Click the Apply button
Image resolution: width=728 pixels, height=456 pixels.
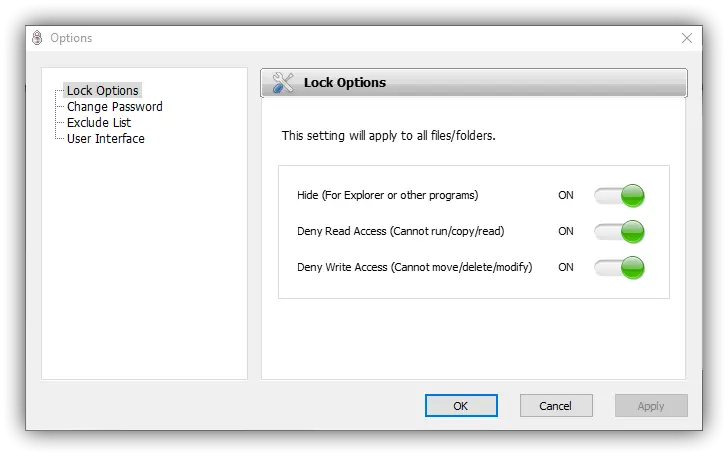coord(651,406)
